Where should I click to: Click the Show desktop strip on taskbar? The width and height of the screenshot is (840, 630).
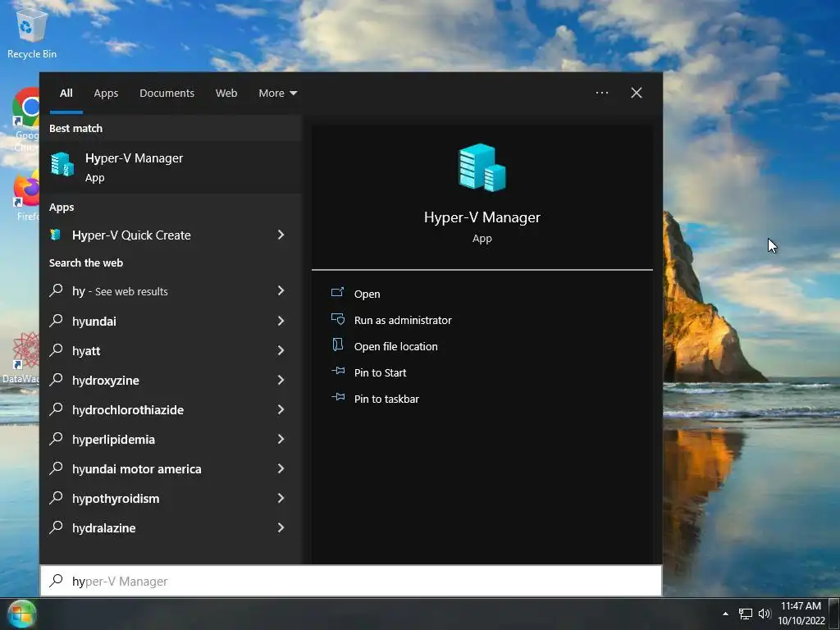pyautogui.click(x=834, y=614)
